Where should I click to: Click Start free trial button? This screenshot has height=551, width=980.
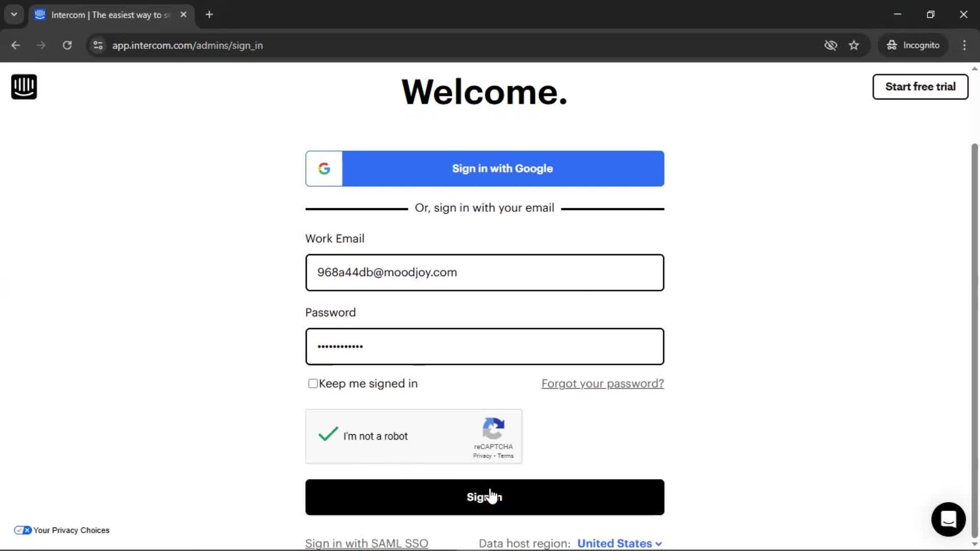tap(920, 87)
